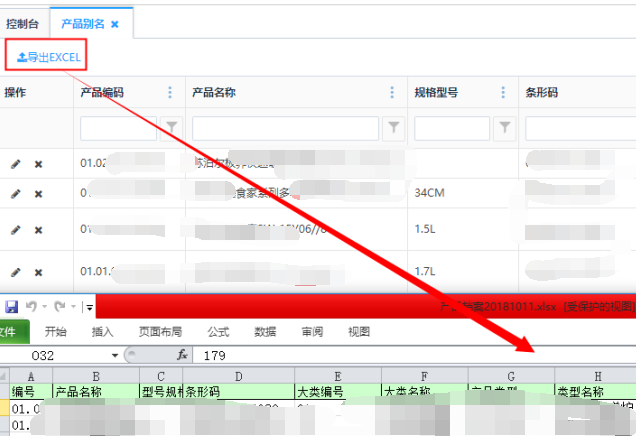Click the Excel save icon

(x=11, y=306)
